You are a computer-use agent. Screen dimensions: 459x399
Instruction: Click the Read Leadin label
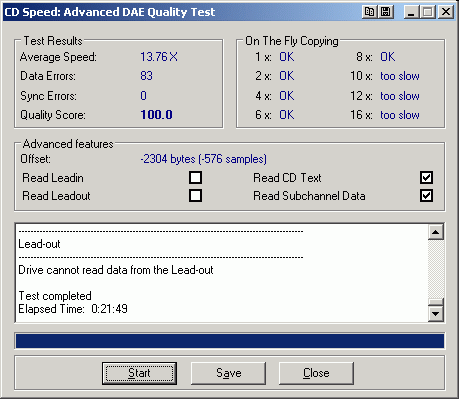coord(53,178)
